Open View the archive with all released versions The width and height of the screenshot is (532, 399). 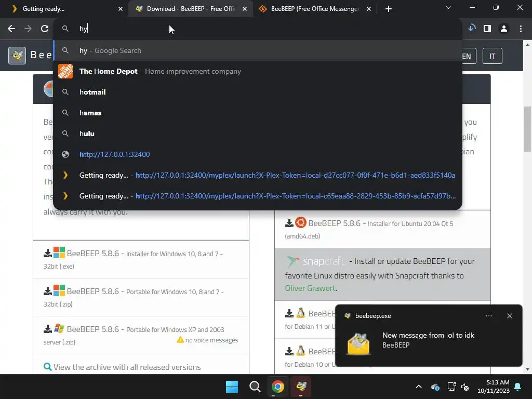pyautogui.click(x=127, y=367)
